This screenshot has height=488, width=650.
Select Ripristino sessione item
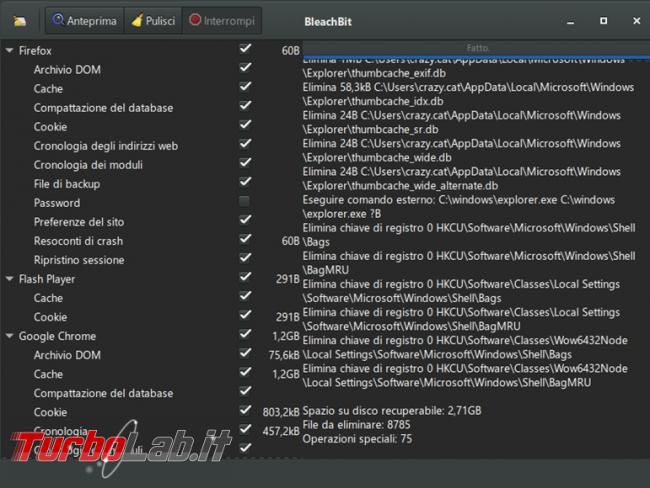(x=79, y=260)
